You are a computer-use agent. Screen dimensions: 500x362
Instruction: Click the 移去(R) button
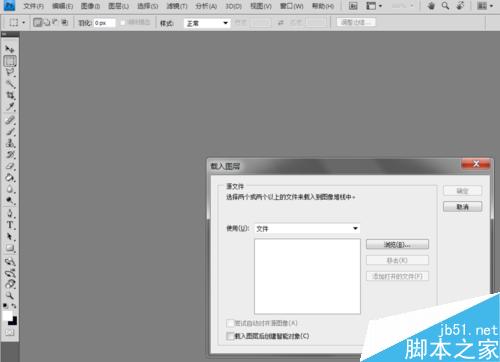click(397, 260)
